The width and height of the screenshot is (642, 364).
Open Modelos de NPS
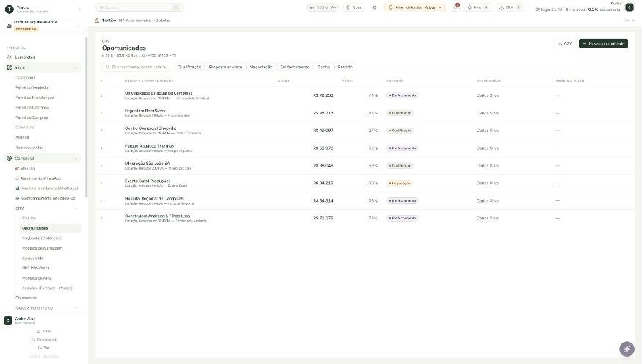(x=37, y=278)
